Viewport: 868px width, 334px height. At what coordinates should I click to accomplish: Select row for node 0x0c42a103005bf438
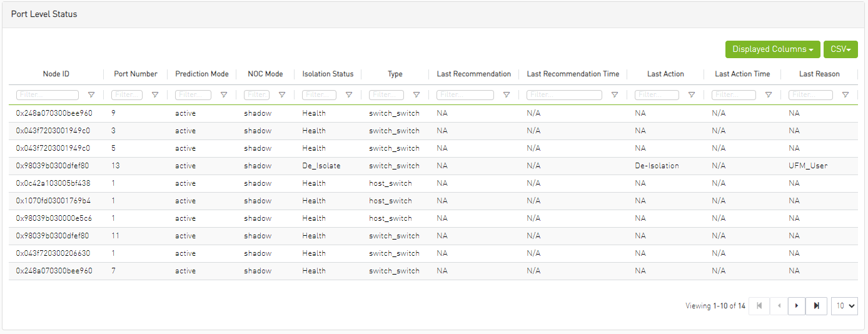pyautogui.click(x=53, y=183)
